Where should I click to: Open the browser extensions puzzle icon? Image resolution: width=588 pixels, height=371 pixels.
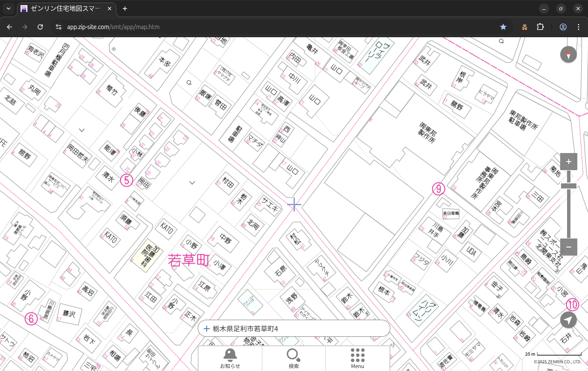coord(540,27)
